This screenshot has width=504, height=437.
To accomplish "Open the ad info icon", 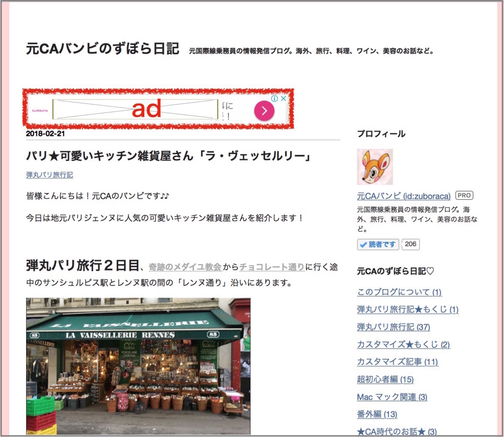I will click(x=275, y=99).
